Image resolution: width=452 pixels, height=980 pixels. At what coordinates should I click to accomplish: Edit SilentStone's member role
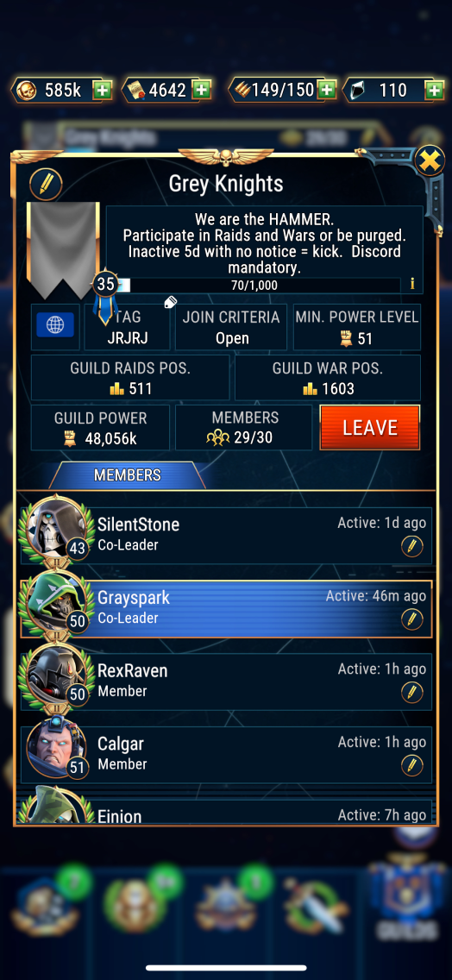tap(411, 546)
